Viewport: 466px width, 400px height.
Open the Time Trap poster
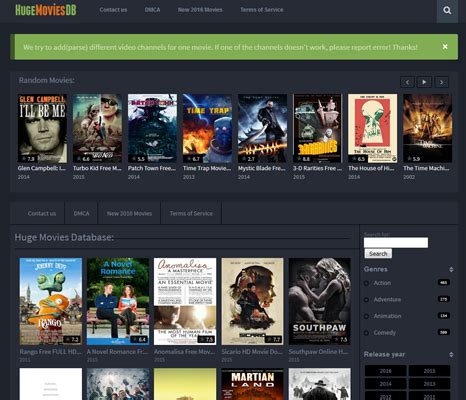click(207, 128)
